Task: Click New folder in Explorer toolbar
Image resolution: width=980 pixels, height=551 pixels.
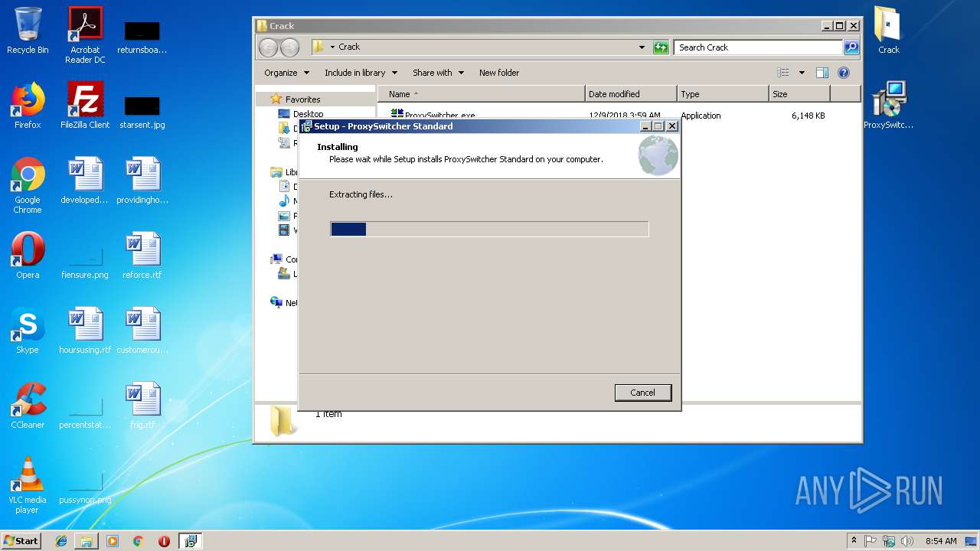Action: [499, 73]
